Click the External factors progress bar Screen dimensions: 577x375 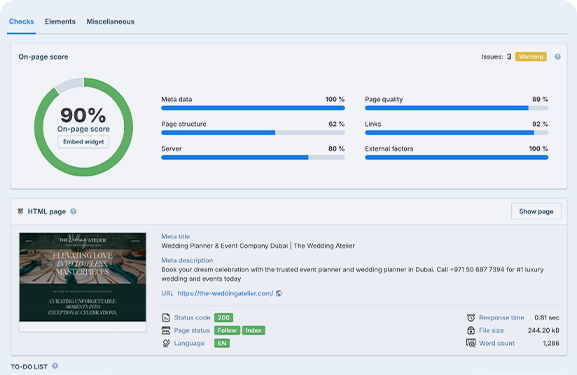tap(456, 157)
